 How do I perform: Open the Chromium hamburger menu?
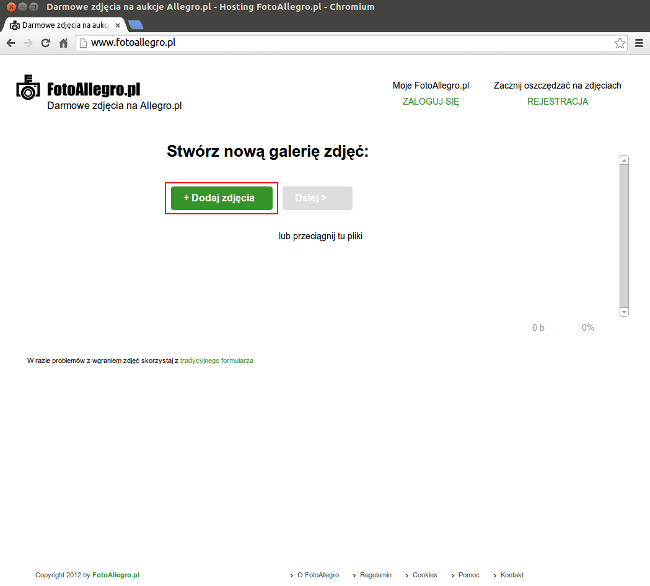[639, 43]
